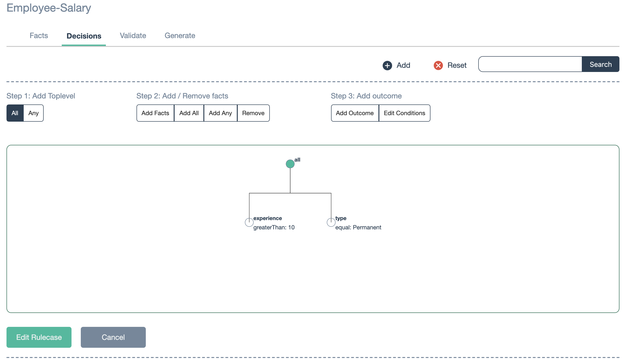This screenshot has width=625, height=364.
Task: Click Edit Rulecase to modify rule
Action: pos(39,337)
